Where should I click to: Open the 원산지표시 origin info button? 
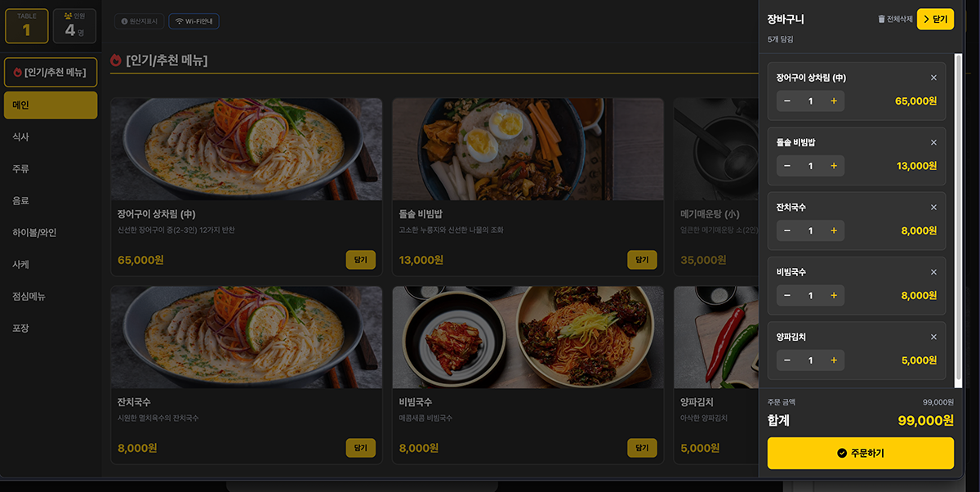[139, 20]
